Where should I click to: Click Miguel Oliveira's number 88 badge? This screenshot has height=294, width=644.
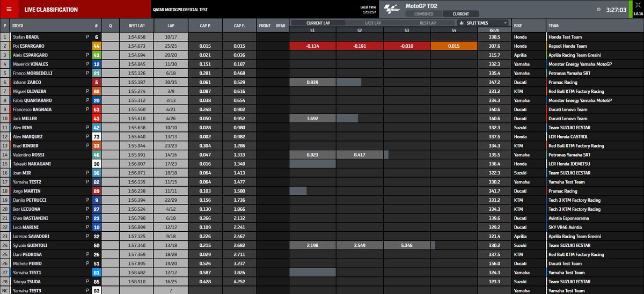[x=96, y=91]
